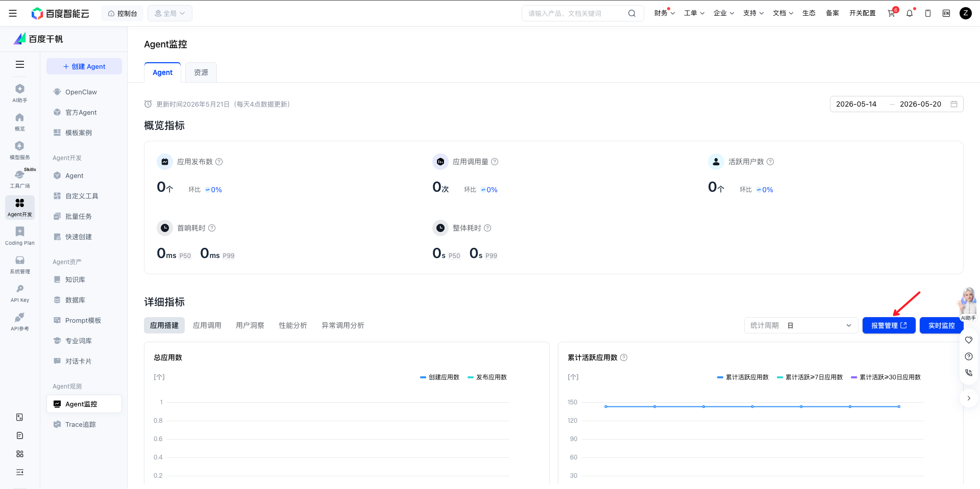Image resolution: width=980 pixels, height=489 pixels.
Task: Expand the 统计周期 dropdown
Action: point(801,325)
